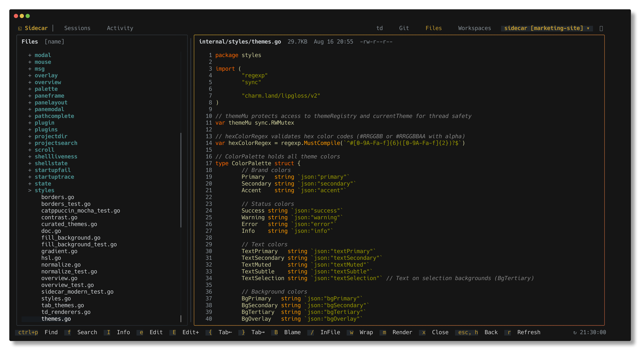Select themes.go in the file tree
The height and width of the screenshot is (354, 644).
pyautogui.click(x=56, y=319)
